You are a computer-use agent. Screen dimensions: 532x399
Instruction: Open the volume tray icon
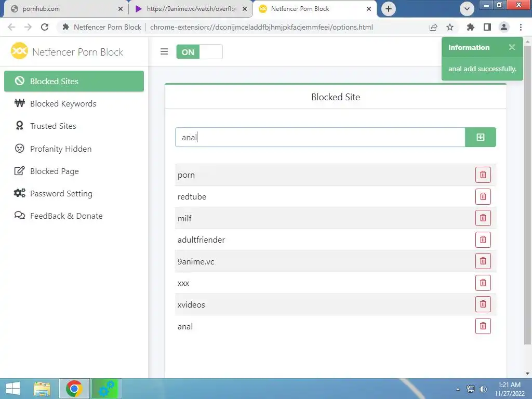tap(483, 389)
